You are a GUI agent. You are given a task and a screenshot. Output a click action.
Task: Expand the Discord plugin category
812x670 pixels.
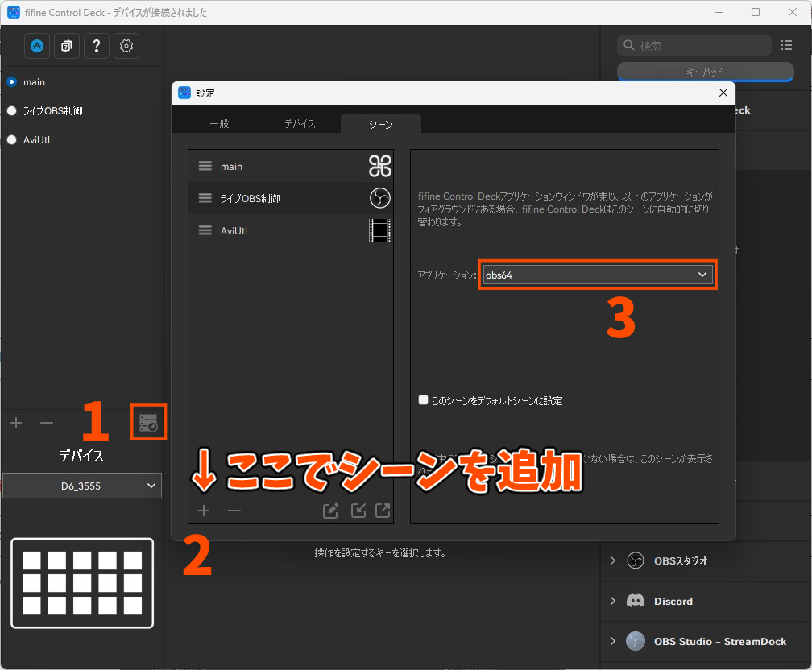coord(613,601)
